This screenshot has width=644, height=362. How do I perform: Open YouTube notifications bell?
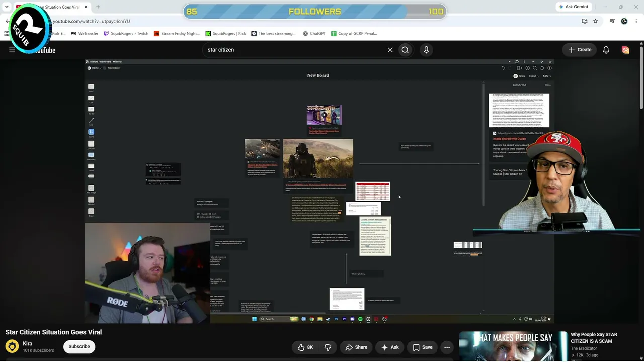(x=606, y=50)
